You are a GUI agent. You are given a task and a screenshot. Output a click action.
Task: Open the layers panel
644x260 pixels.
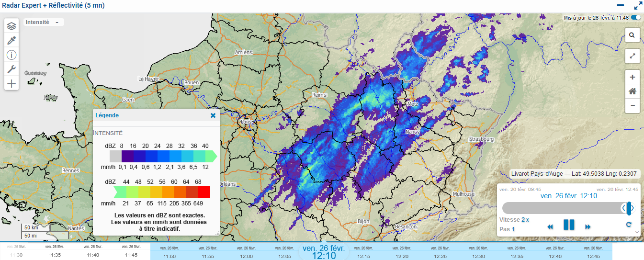tap(11, 26)
